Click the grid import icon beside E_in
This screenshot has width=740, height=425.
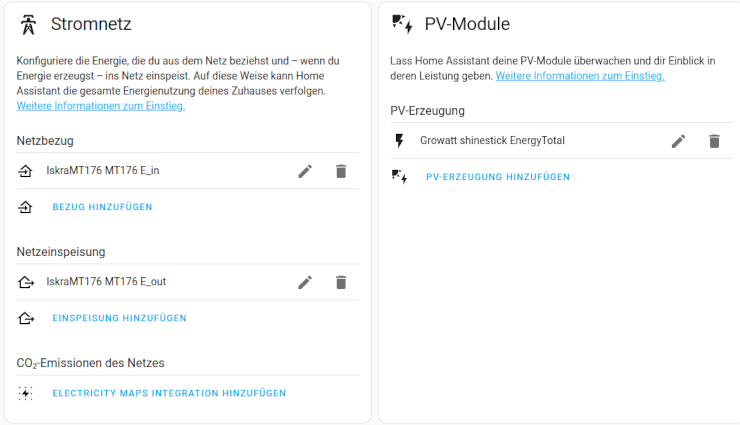click(x=26, y=171)
